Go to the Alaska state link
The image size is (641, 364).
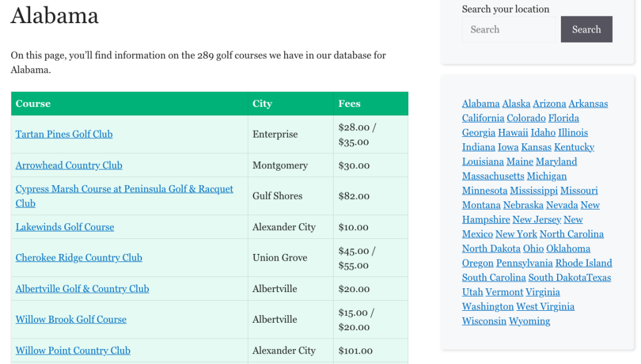[x=516, y=104]
